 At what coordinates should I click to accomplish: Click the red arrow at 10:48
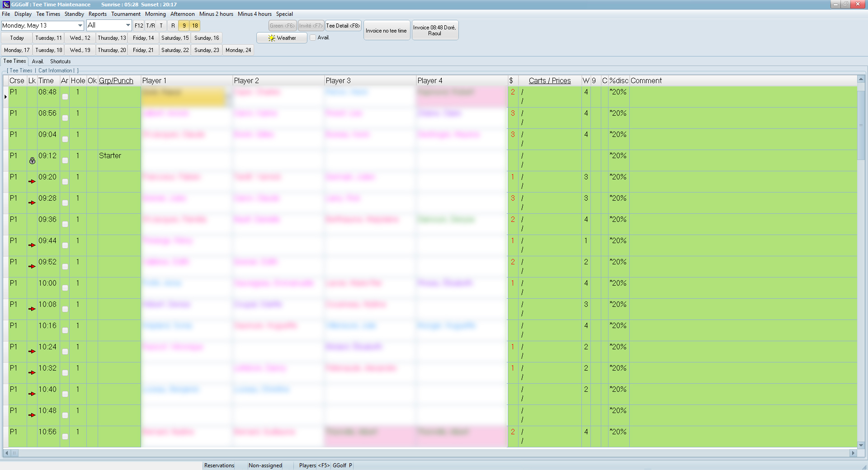click(x=32, y=415)
